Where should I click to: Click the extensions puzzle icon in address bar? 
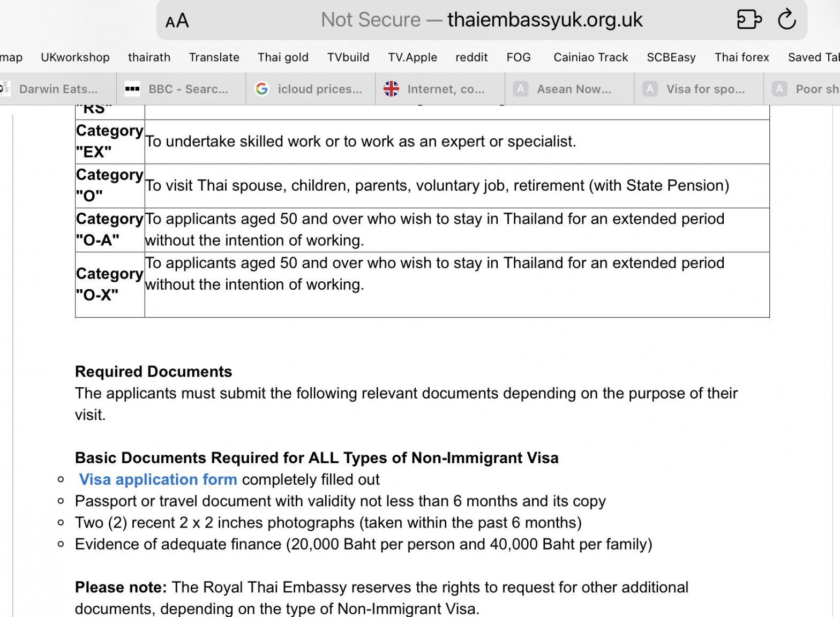(x=749, y=20)
